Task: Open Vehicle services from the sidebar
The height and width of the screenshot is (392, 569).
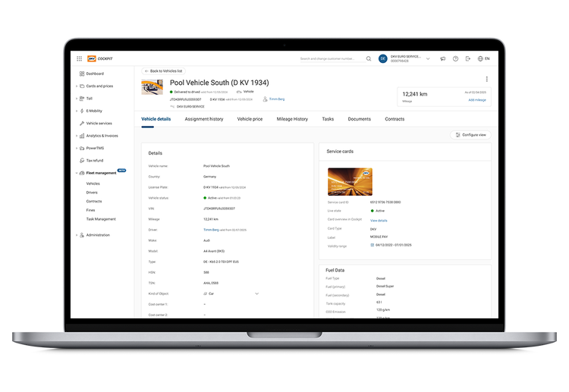Action: tap(99, 123)
